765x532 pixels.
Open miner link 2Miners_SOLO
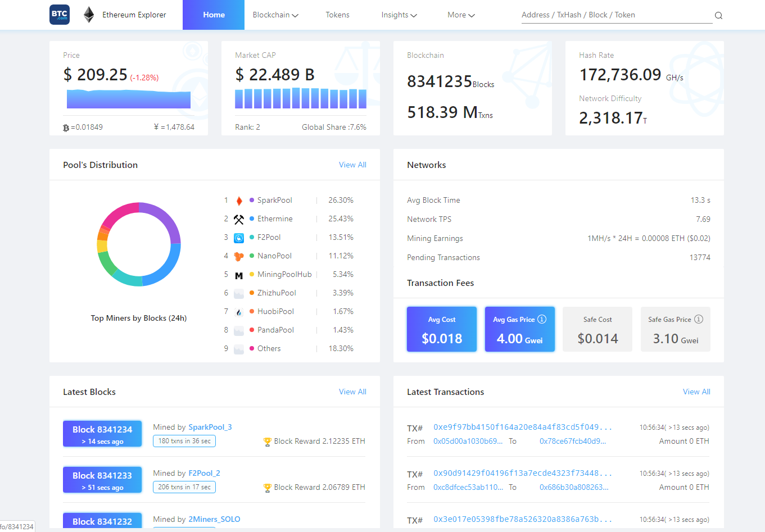pos(214,519)
